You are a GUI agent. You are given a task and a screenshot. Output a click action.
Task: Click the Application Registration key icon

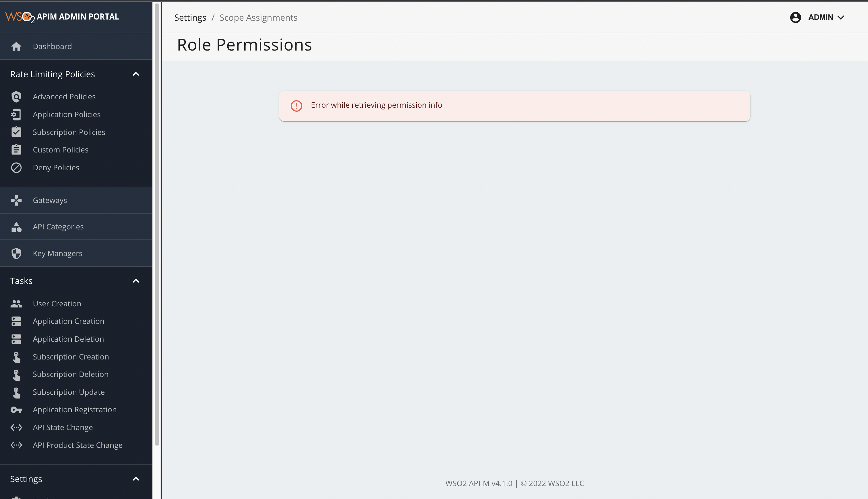pyautogui.click(x=16, y=409)
